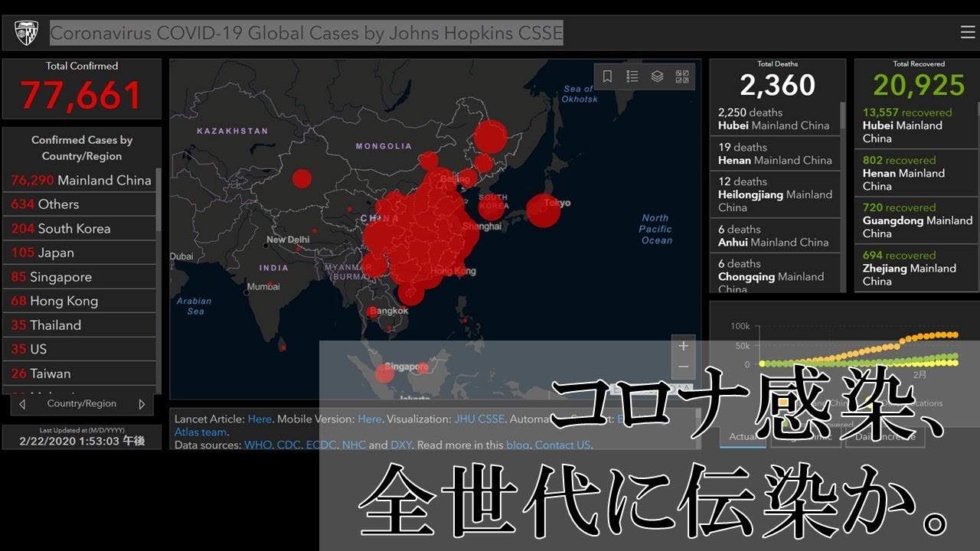Screen dimensions: 980x551
Task: Open the NHC data source link
Action: point(354,445)
